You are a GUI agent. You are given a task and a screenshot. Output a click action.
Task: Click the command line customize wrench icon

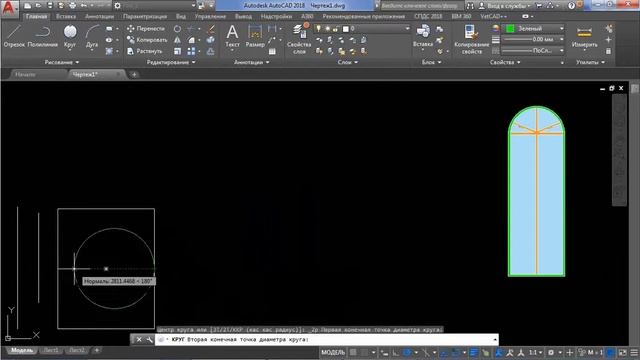click(149, 340)
